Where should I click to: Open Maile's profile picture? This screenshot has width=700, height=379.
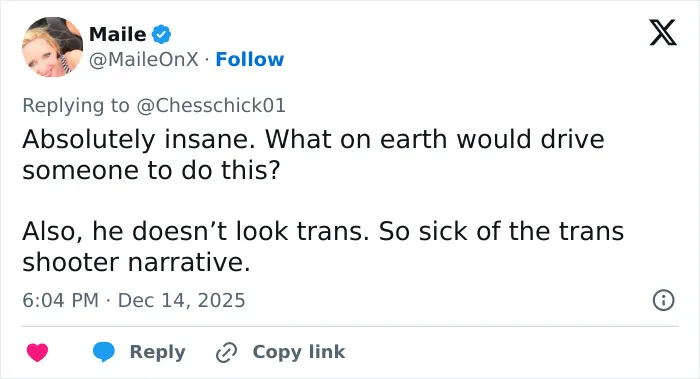pos(52,47)
